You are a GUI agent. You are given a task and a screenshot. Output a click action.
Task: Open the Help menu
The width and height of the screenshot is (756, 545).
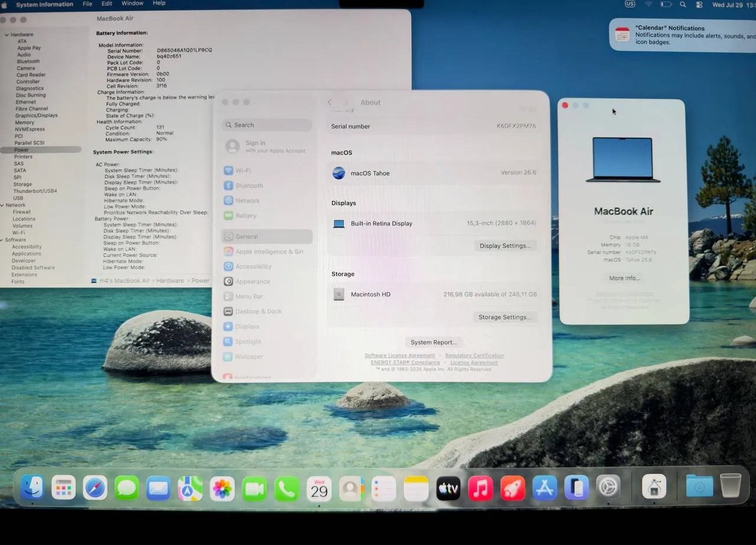[159, 4]
